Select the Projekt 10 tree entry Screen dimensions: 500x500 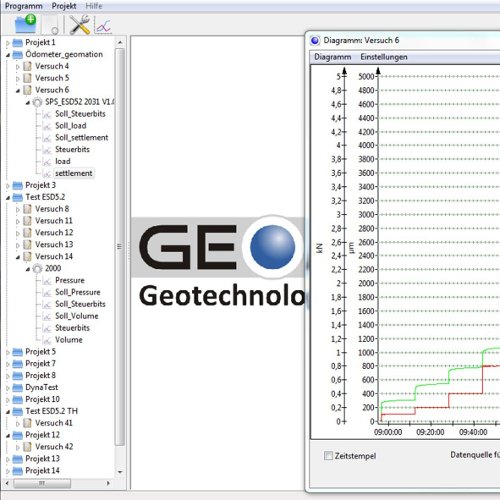(42, 399)
